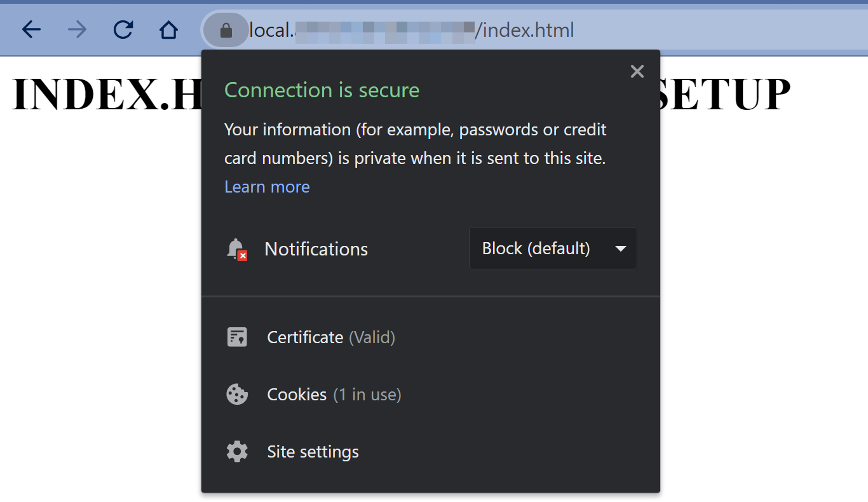Click the padlock site info icon
Screen dimensions: 868x502
[x=226, y=30]
